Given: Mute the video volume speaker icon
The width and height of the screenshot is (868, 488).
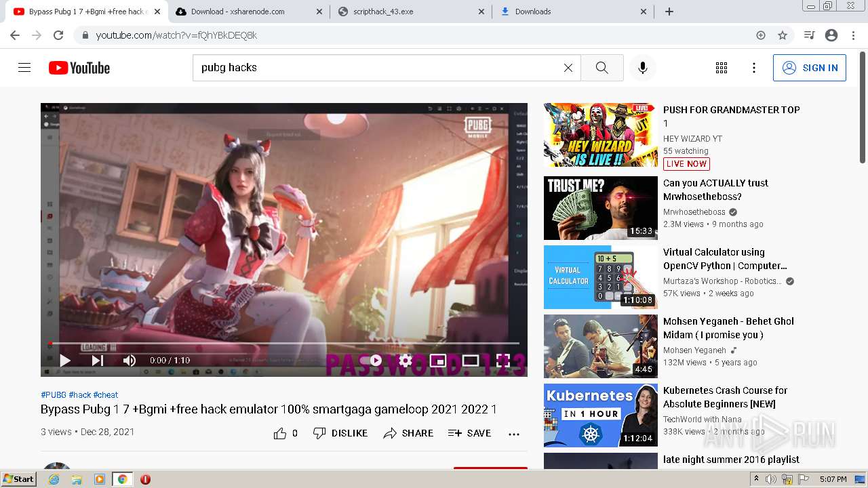Looking at the screenshot, I should [130, 361].
